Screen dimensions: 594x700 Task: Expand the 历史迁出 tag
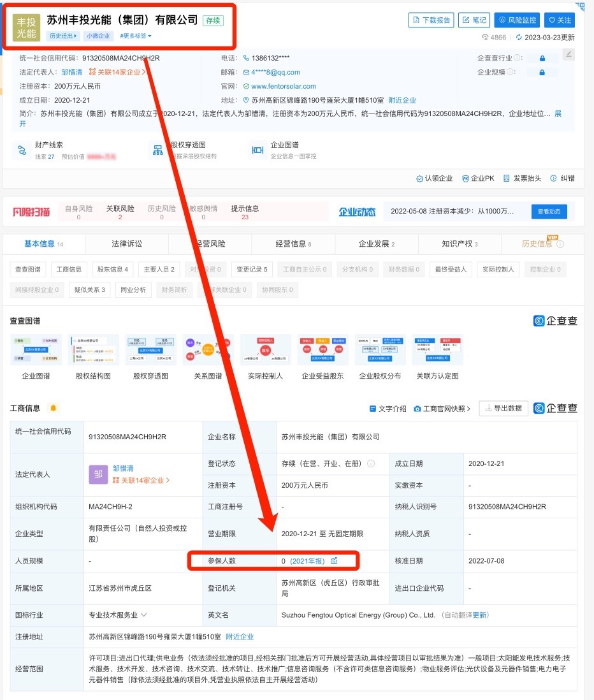click(x=63, y=36)
